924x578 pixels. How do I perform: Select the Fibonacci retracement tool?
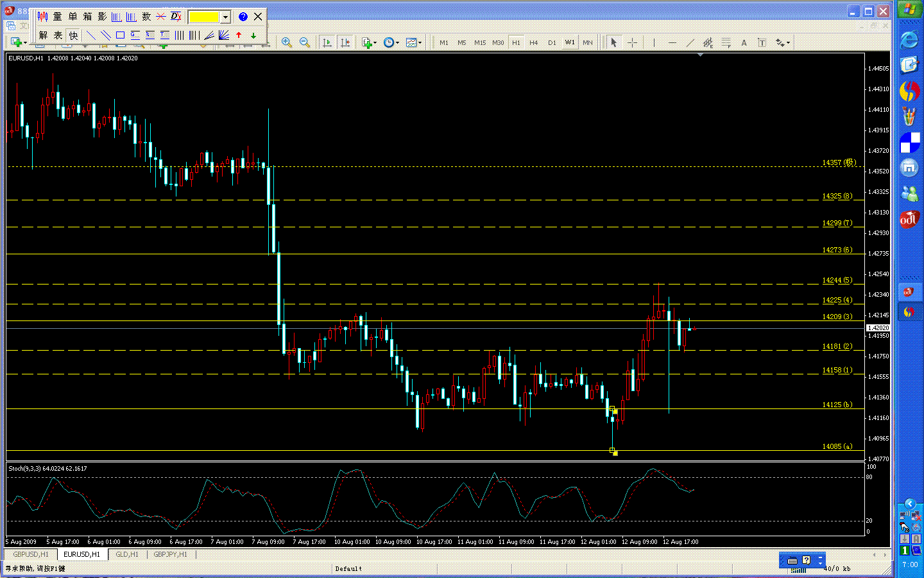[x=726, y=42]
